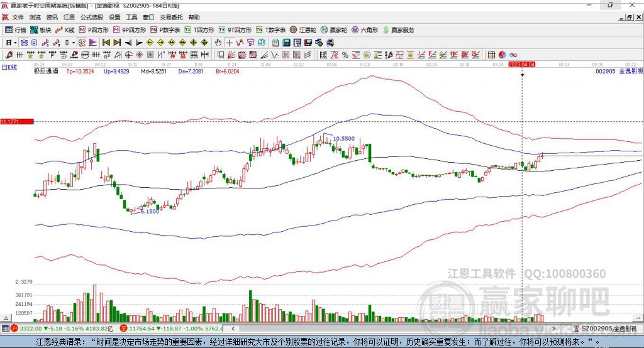
Task: Open the T四方形 tool
Action: pyautogui.click(x=199, y=30)
